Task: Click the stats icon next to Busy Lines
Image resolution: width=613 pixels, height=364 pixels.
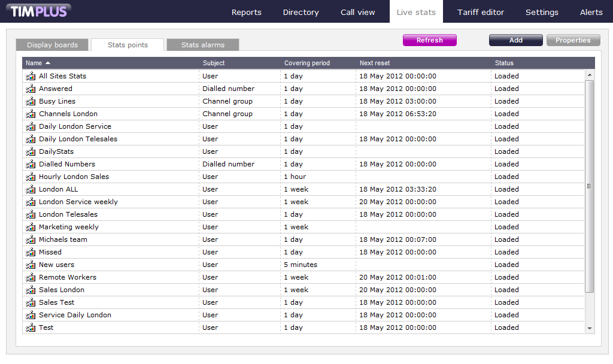Action: (31, 101)
